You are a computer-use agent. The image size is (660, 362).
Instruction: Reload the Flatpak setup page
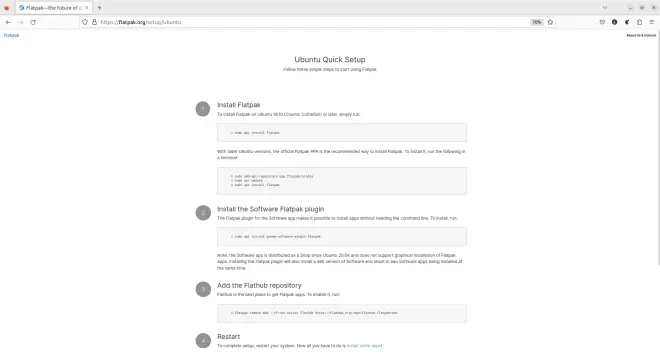[33, 22]
